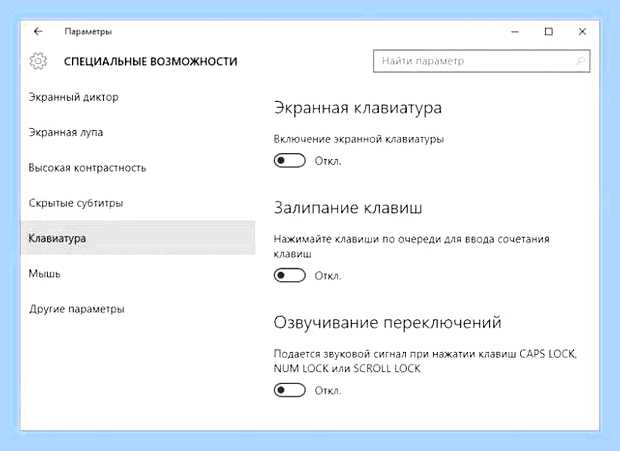Click the Залипание клавиш heading

coord(348,208)
